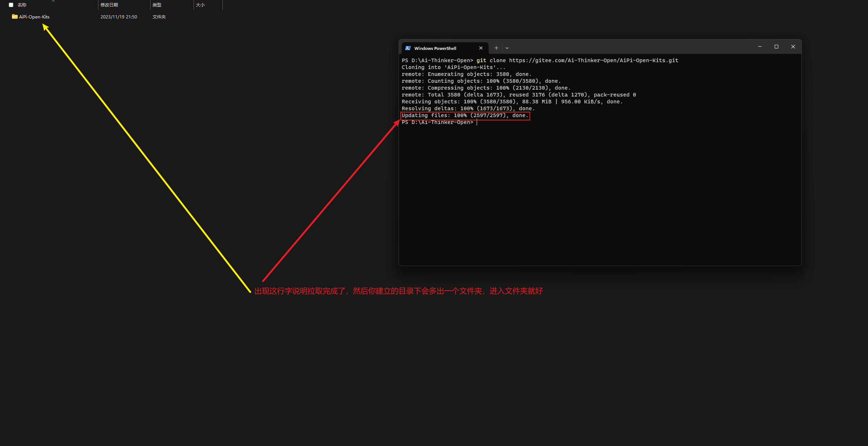Select the AiPi-Open-Kits folder name
Screen dimensions: 868x446
tap(34, 17)
